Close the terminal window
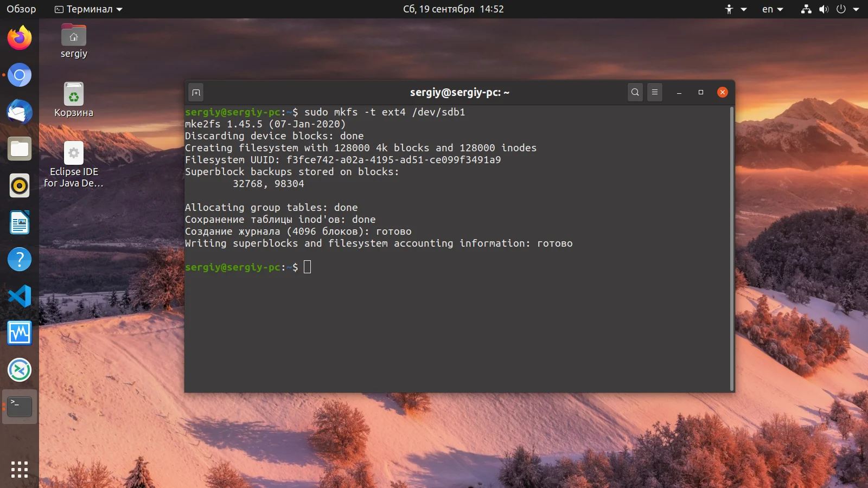Image resolution: width=868 pixels, height=488 pixels. 723,92
